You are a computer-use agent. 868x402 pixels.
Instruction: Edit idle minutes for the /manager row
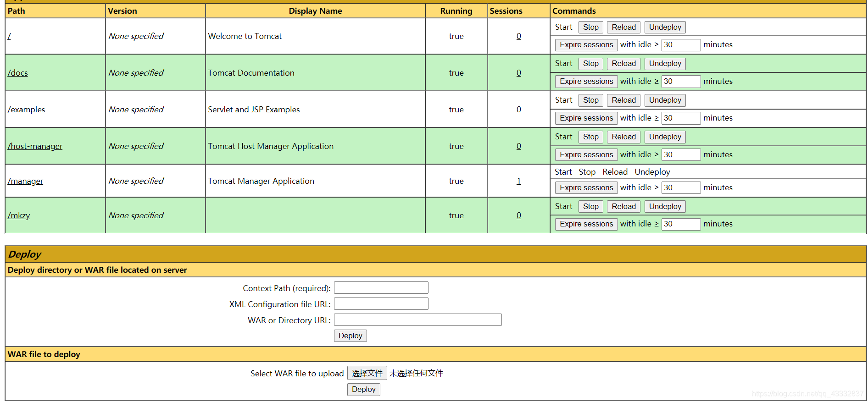681,188
